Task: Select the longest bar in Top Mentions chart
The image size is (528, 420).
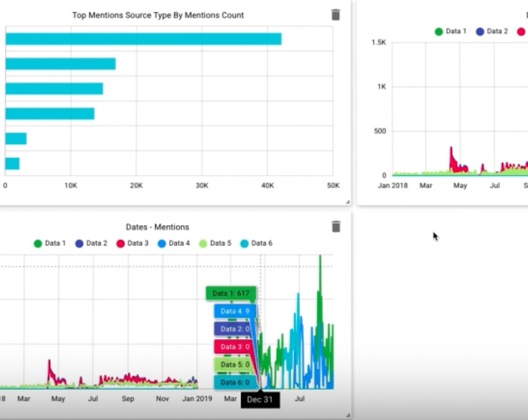Action: (143, 39)
